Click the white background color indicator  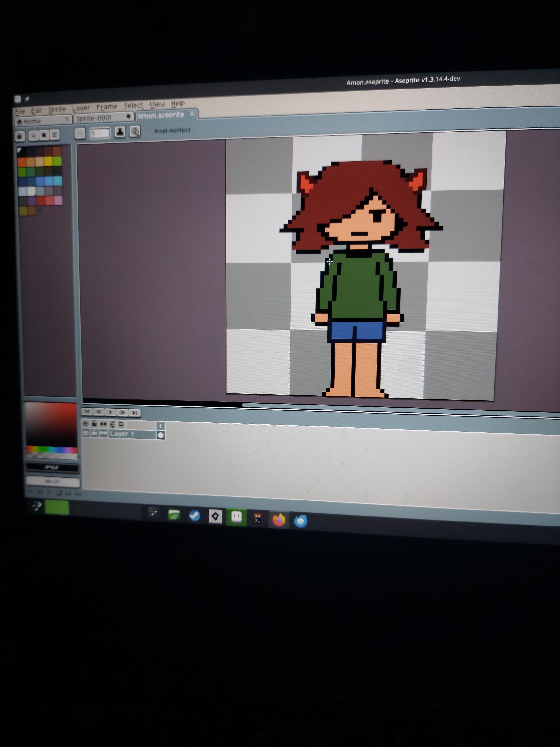coord(53,482)
